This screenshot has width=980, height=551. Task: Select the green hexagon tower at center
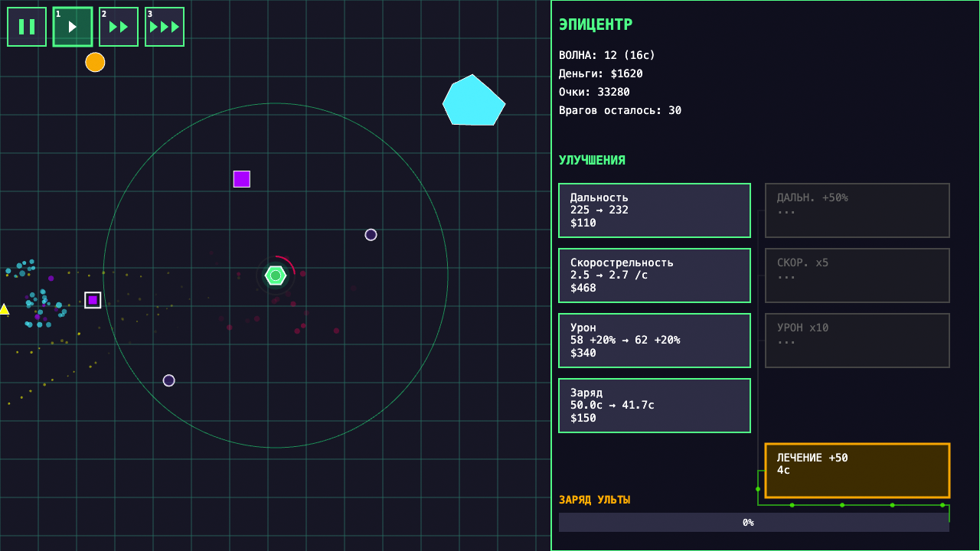276,275
